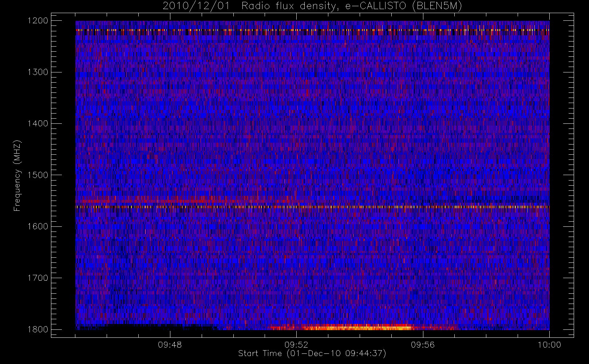Click the dotted interference line just below 1200 MHz
The image size is (589, 364).
[x=312, y=30]
